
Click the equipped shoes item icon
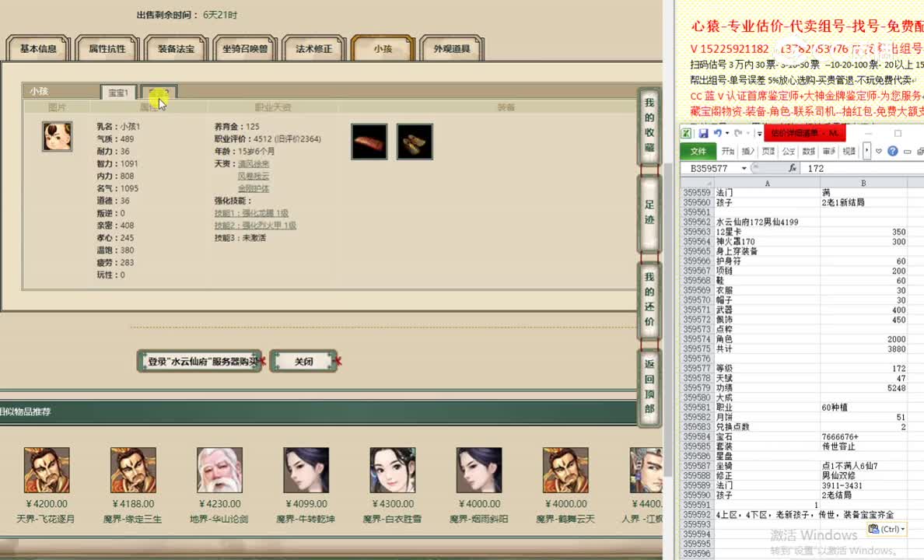pos(415,142)
